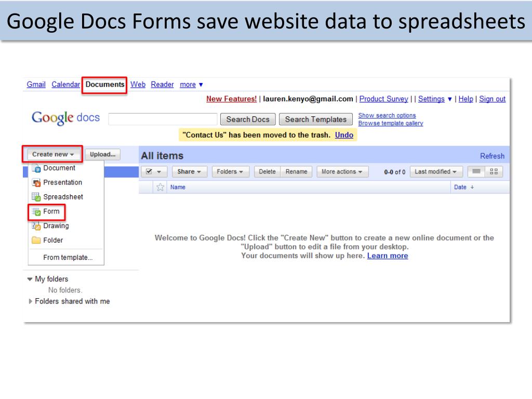Expand Folders shared with me
The width and height of the screenshot is (532, 399).
point(30,301)
